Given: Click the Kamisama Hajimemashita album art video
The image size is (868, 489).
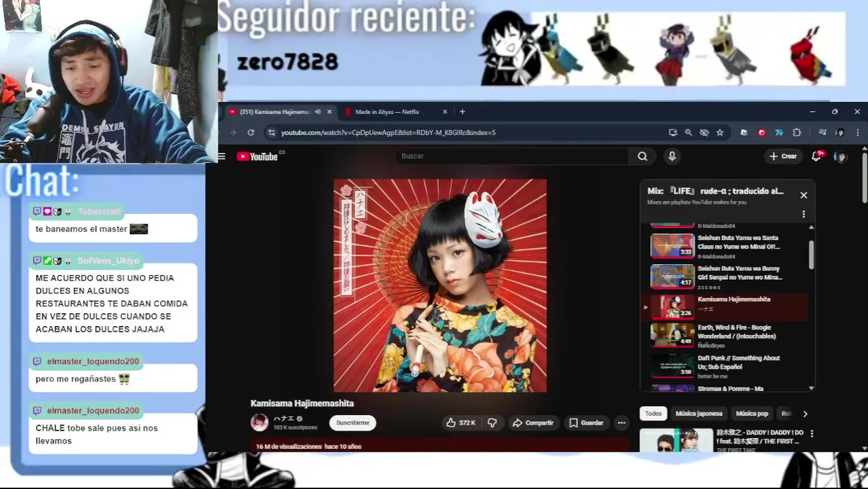Looking at the screenshot, I should pyautogui.click(x=440, y=285).
